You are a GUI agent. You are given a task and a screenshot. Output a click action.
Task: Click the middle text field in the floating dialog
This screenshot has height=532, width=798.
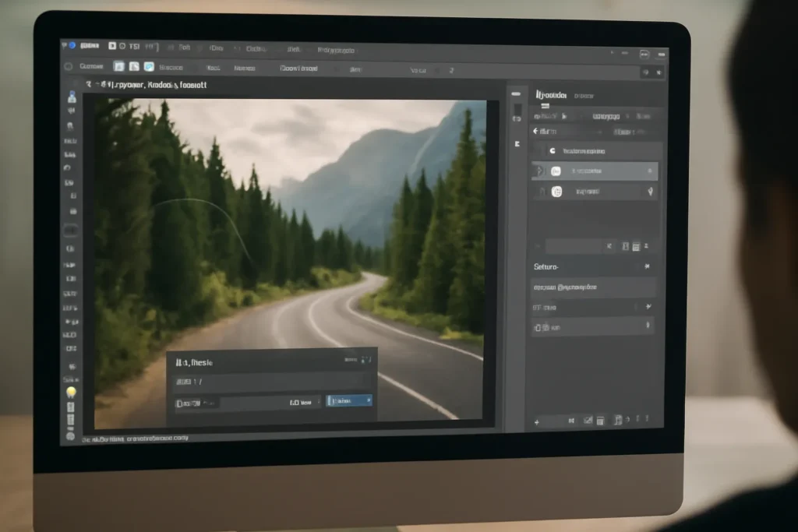pyautogui.click(x=270, y=382)
